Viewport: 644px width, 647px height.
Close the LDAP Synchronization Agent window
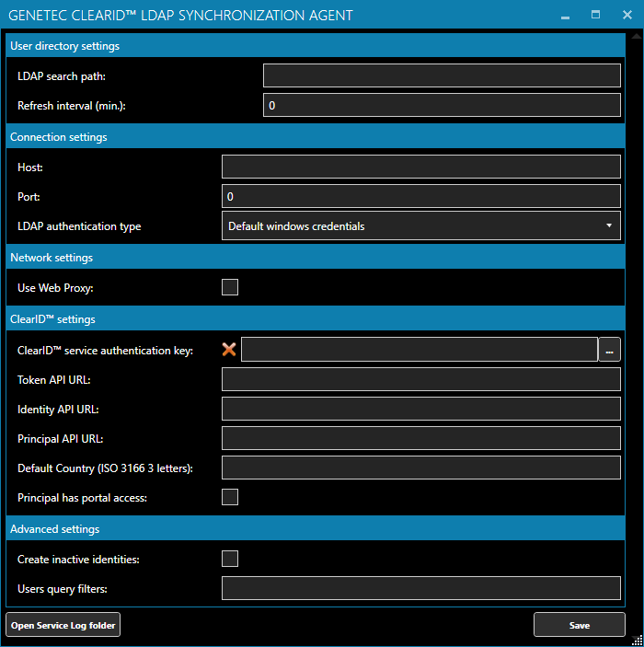tap(627, 15)
